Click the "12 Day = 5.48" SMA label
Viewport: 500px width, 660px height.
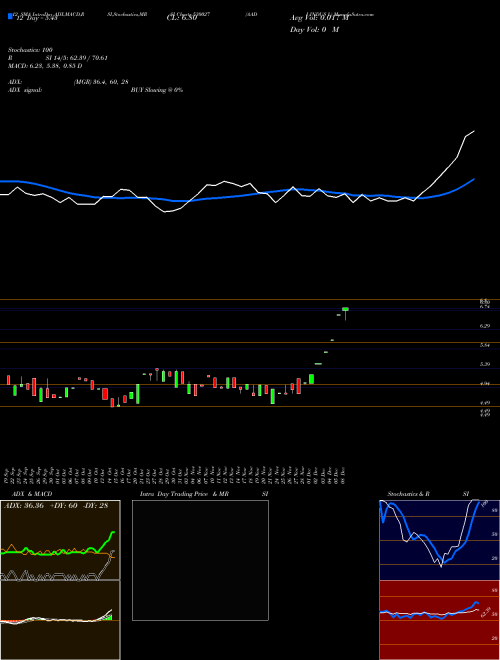click(36, 18)
